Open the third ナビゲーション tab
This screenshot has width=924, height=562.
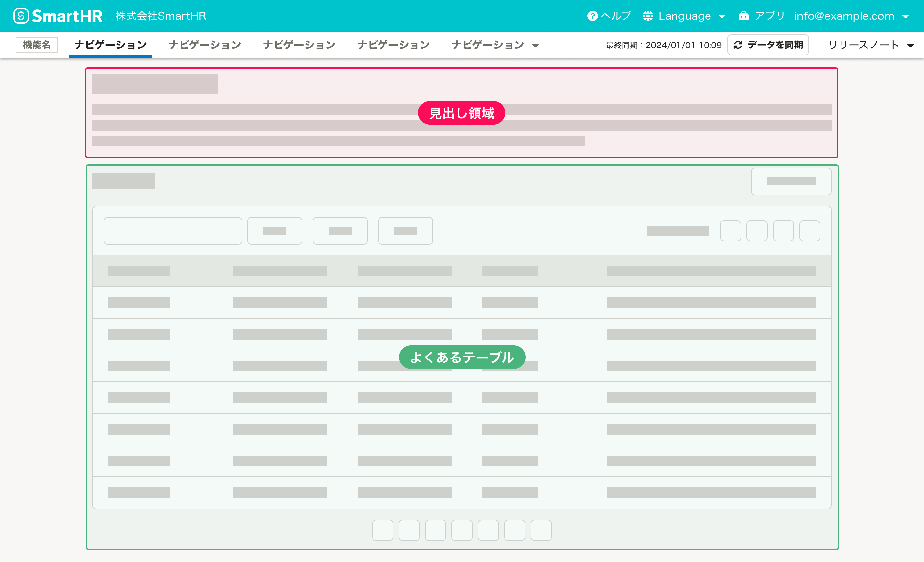299,45
